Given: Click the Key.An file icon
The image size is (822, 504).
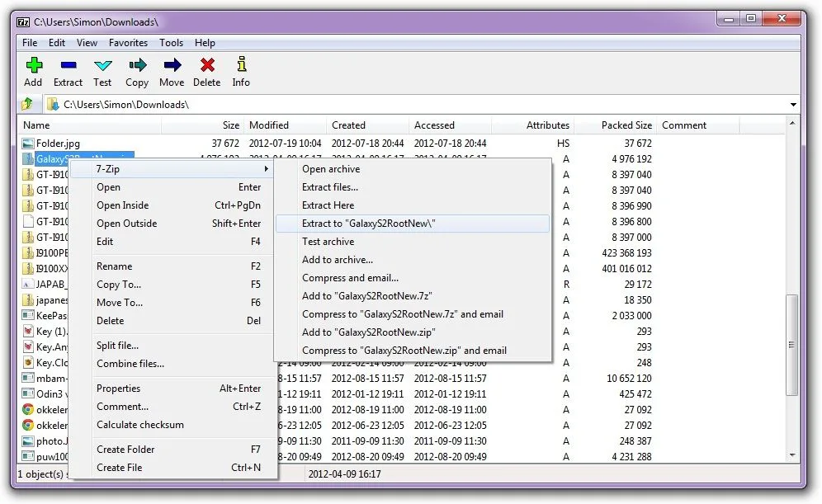Looking at the screenshot, I should pos(28,346).
